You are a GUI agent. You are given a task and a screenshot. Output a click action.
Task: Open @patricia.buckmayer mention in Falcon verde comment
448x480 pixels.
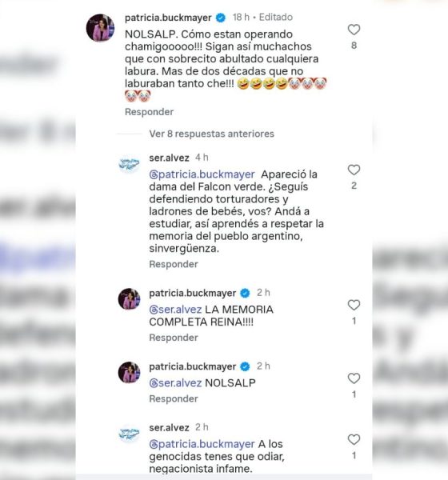[202, 174]
